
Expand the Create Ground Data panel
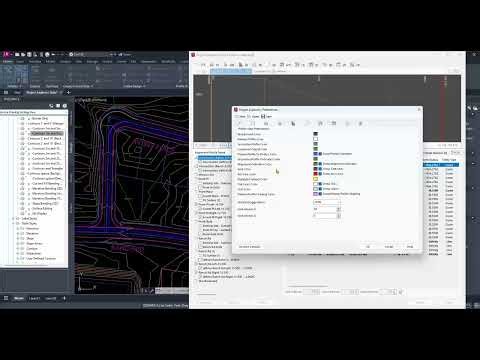[78, 86]
